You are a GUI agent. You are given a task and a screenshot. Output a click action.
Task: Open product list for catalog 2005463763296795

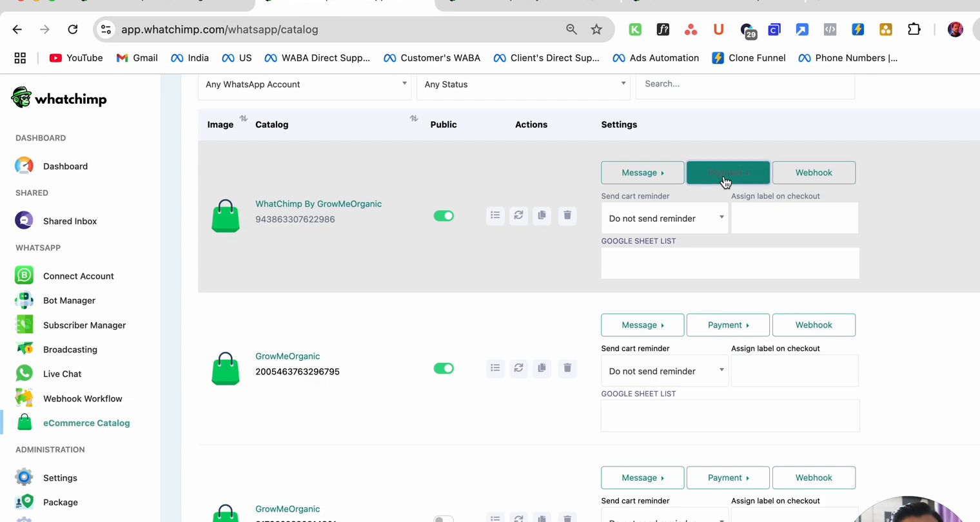pos(495,368)
